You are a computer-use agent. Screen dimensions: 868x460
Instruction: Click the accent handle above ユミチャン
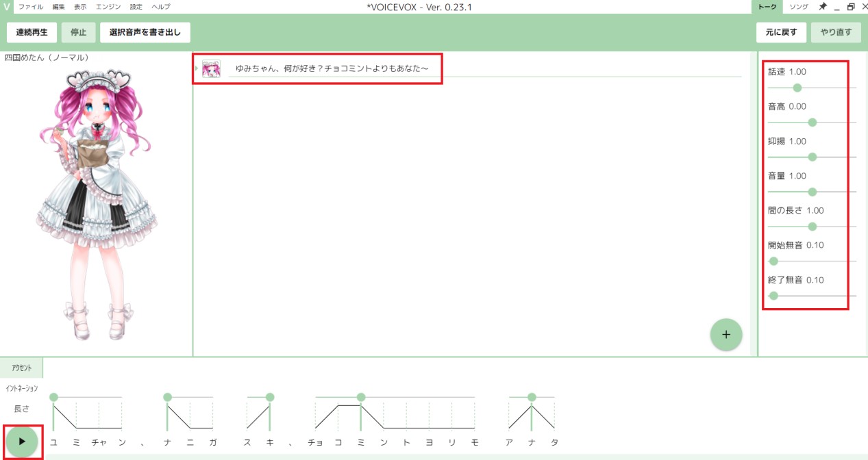click(54, 397)
